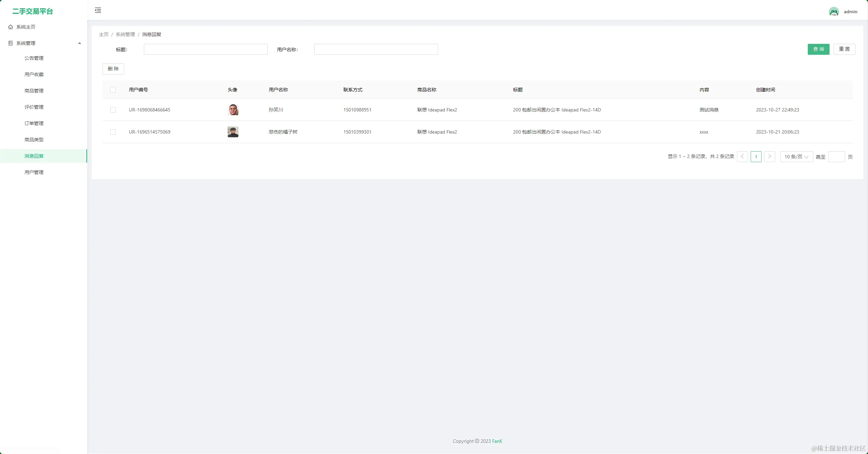This screenshot has height=454, width=868.
Task: Click the 跳至 page number input
Action: point(836,157)
